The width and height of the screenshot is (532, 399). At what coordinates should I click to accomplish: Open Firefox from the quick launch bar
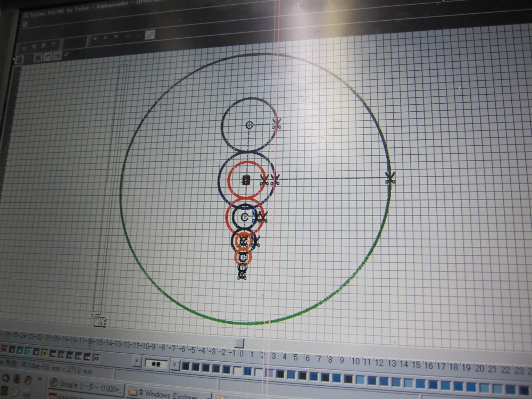[x=17, y=379]
